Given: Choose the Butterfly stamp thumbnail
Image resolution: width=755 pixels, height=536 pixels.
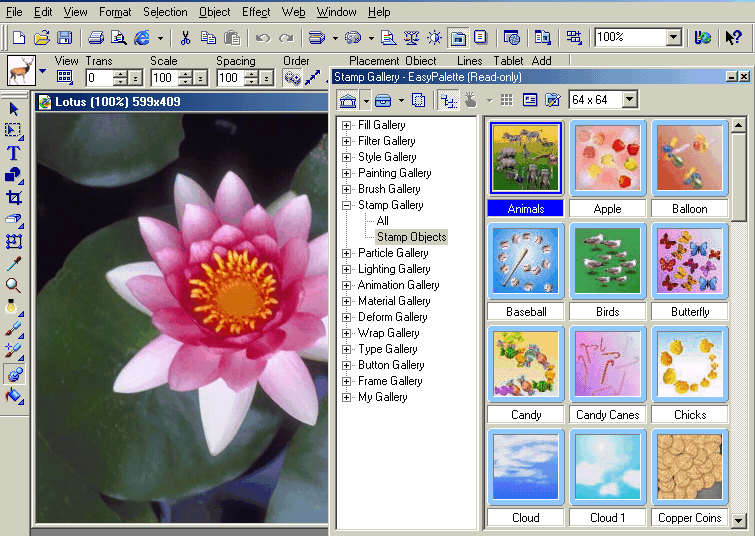Looking at the screenshot, I should [690, 261].
